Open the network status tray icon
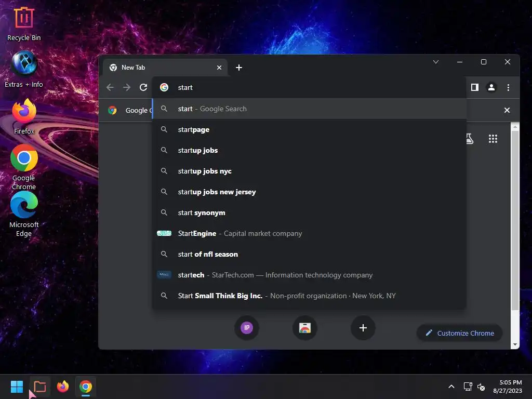This screenshot has height=399, width=532. [468, 387]
